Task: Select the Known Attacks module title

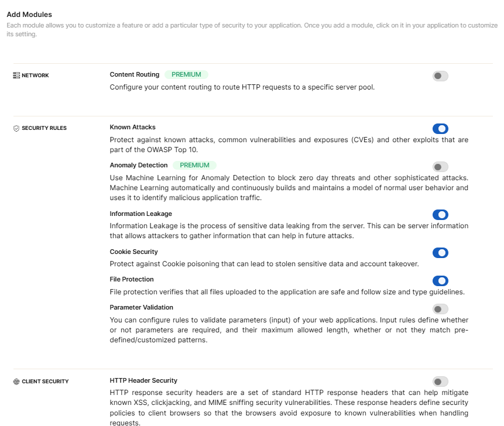Action: [x=132, y=127]
